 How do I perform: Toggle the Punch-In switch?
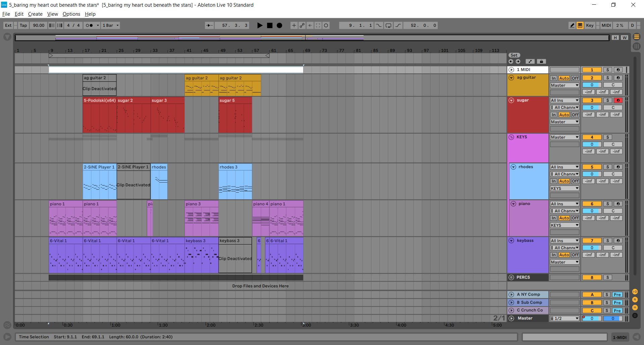click(x=379, y=25)
